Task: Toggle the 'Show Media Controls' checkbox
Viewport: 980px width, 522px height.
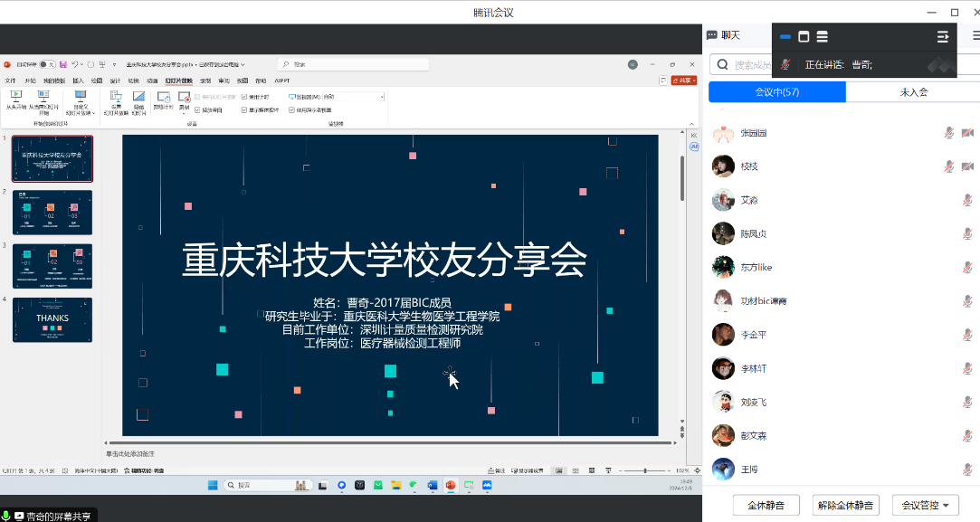Action: [x=244, y=110]
